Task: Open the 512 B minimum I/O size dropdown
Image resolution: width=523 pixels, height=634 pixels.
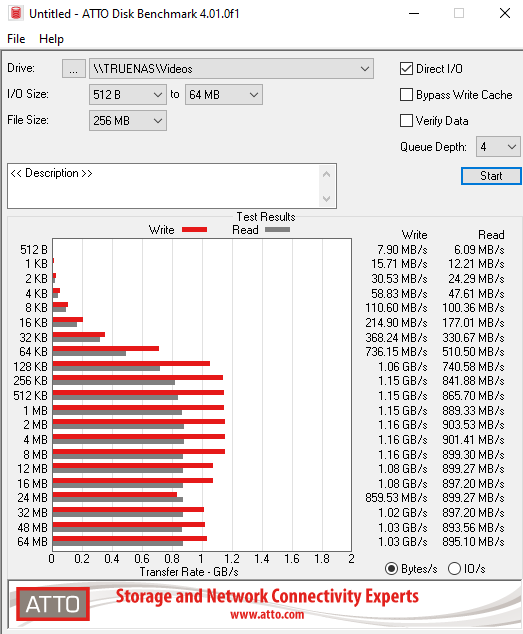Action: (x=128, y=95)
